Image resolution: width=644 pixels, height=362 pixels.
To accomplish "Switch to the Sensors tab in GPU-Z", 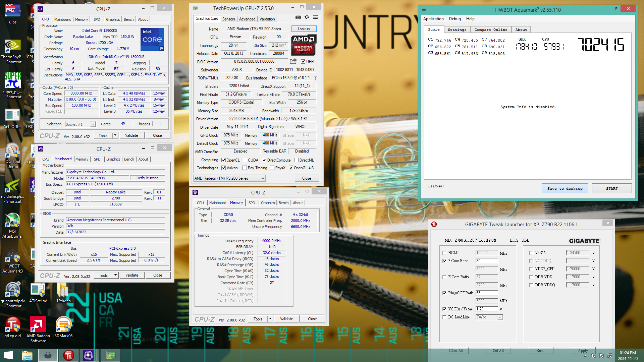I will coord(228,19).
